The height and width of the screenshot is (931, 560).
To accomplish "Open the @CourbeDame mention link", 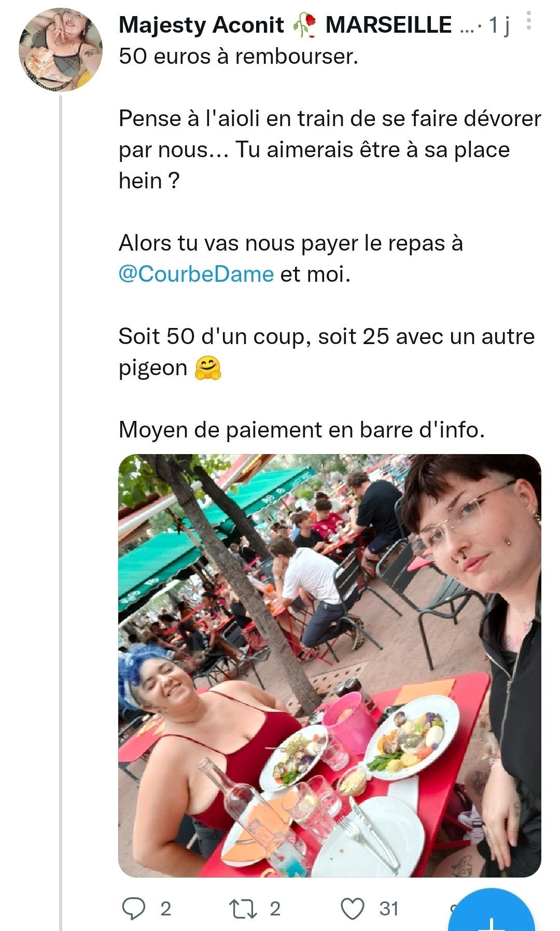I will click(196, 274).
